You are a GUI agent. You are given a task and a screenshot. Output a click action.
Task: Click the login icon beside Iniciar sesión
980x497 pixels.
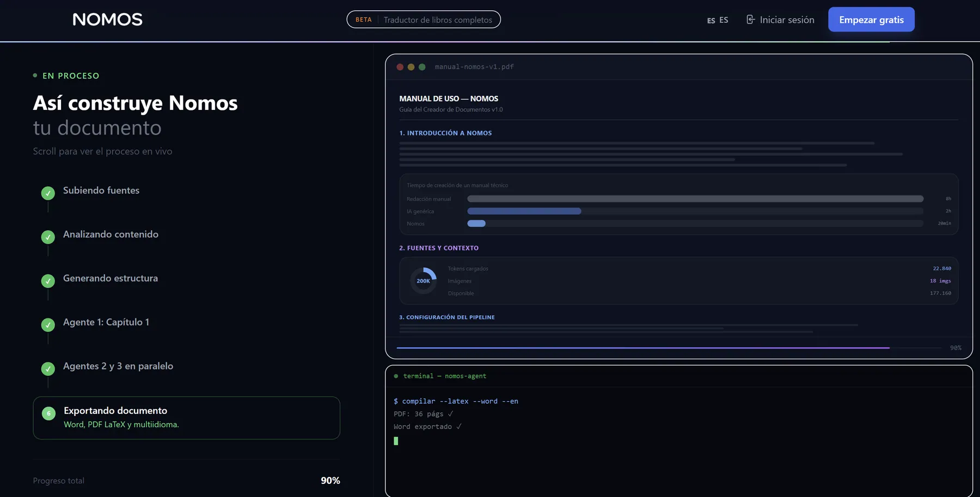point(750,20)
